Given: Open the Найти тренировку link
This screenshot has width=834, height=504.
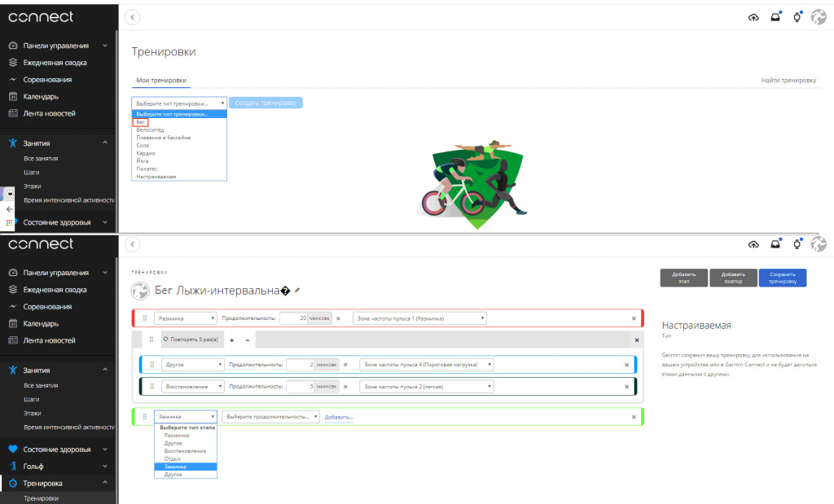Looking at the screenshot, I should tap(788, 81).
